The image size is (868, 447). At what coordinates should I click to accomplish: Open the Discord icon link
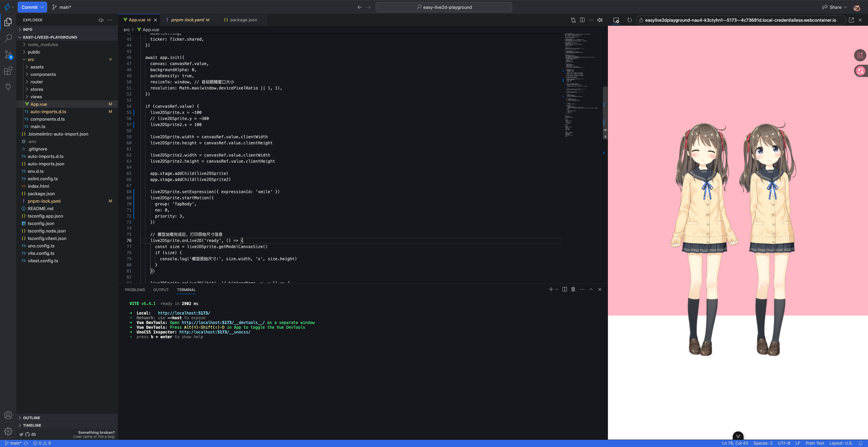tap(34, 434)
